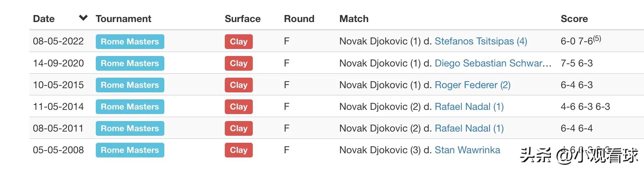Open Rafael Nadal link in 2011 row
Viewport: 644px width, 169px height.
coord(469,128)
